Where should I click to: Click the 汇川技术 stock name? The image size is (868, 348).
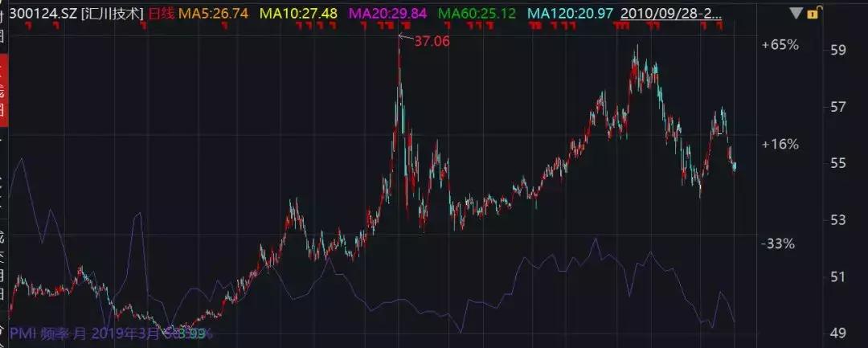(x=113, y=14)
